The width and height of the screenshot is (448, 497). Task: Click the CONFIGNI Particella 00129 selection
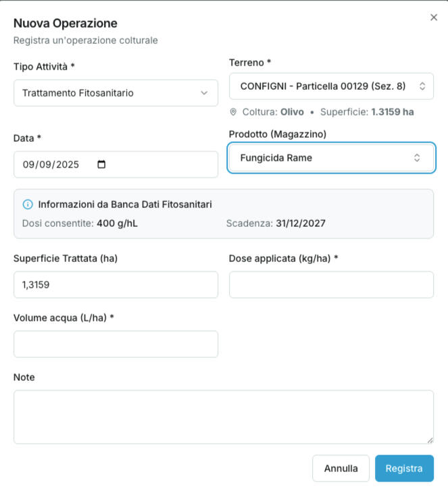tap(322, 86)
